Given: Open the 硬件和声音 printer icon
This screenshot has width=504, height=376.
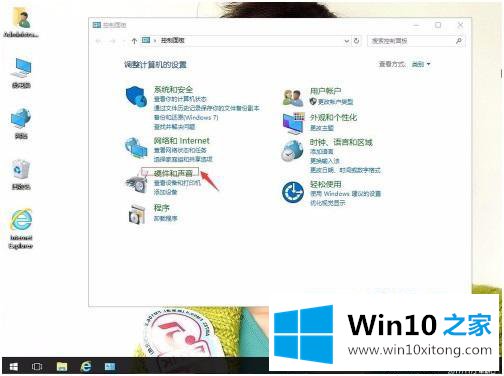Looking at the screenshot, I should [x=136, y=183].
